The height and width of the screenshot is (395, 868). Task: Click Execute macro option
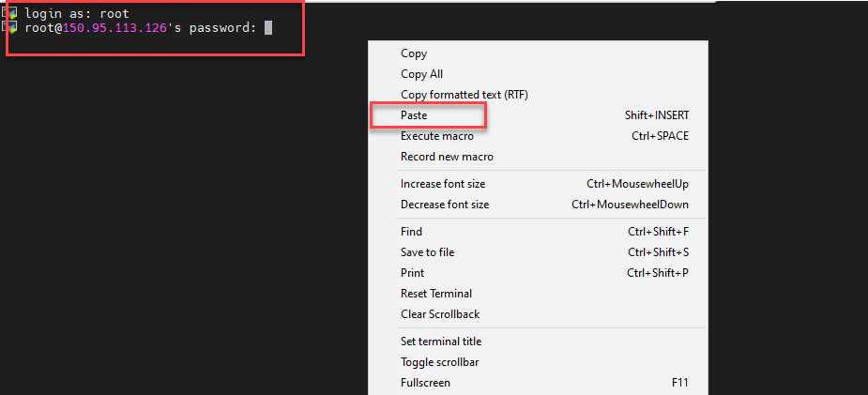(436, 136)
